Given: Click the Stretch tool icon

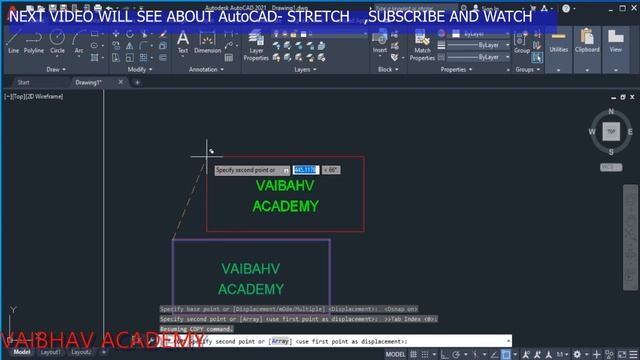Looking at the screenshot, I should pyautogui.click(x=116, y=58).
